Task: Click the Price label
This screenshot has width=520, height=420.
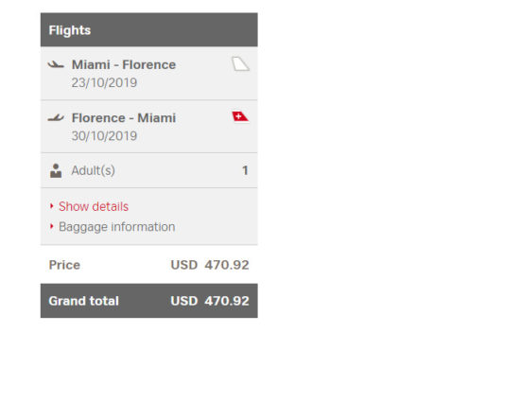Action: click(x=64, y=265)
